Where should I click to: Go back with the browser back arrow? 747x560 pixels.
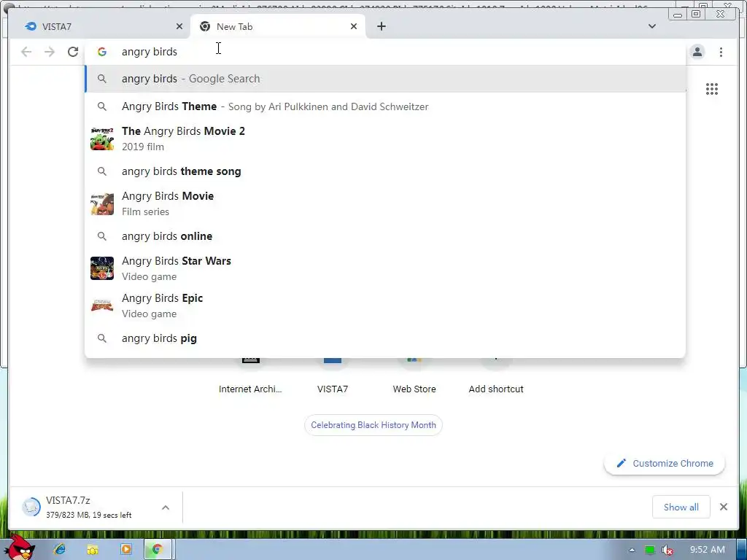[x=26, y=52]
